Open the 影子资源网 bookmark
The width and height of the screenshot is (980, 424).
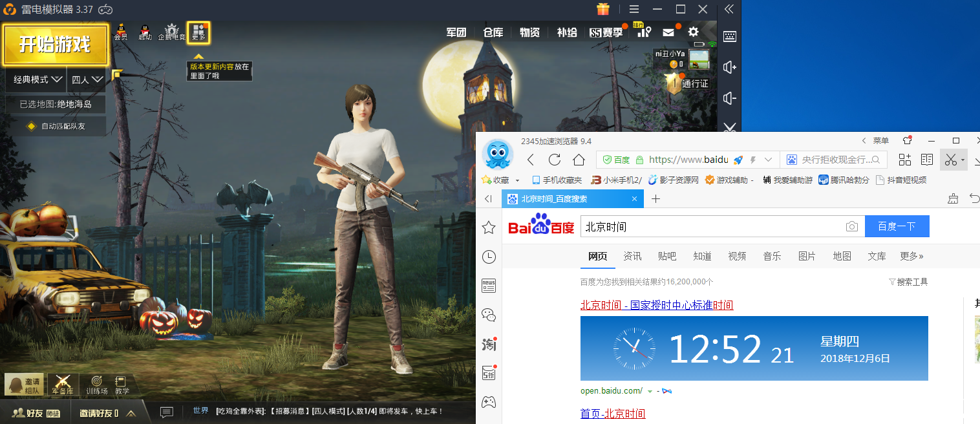(x=674, y=180)
